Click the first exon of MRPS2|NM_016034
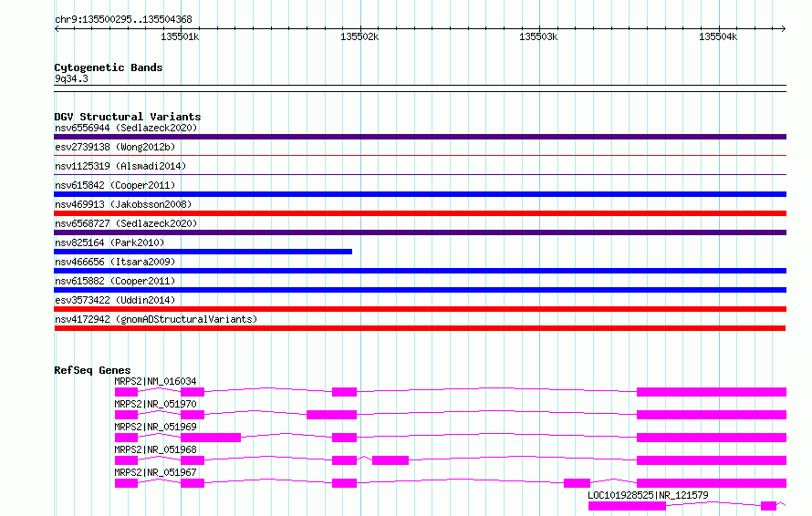The height and width of the screenshot is (516, 812). 126,392
